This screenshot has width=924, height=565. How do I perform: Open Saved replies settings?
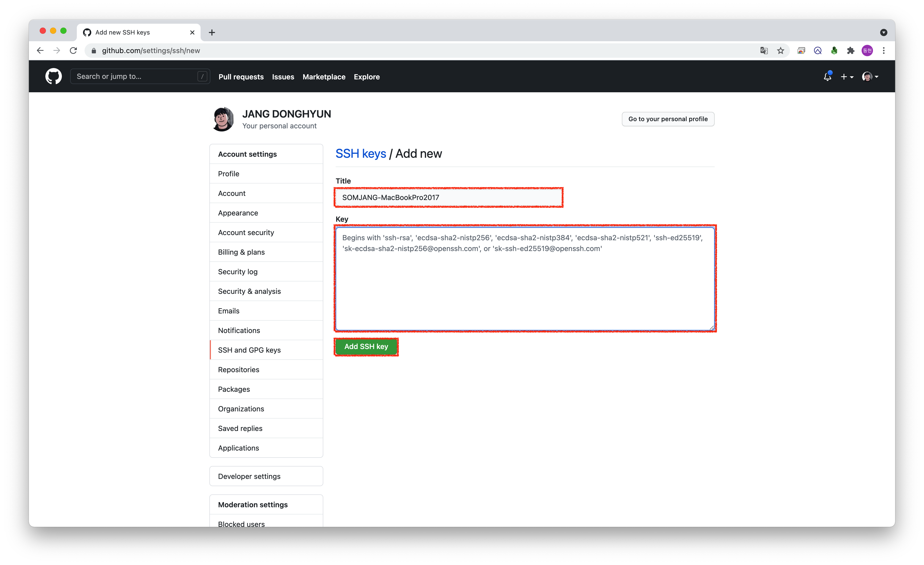click(x=266, y=428)
